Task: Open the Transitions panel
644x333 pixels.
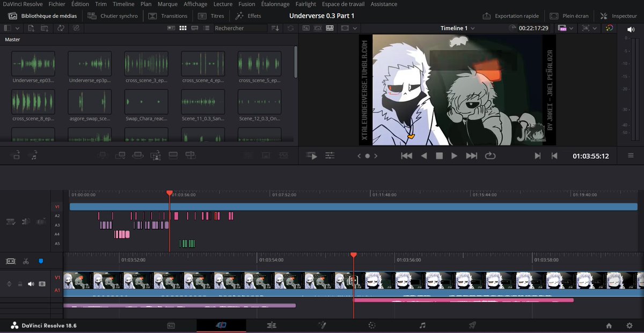Action: [x=168, y=16]
